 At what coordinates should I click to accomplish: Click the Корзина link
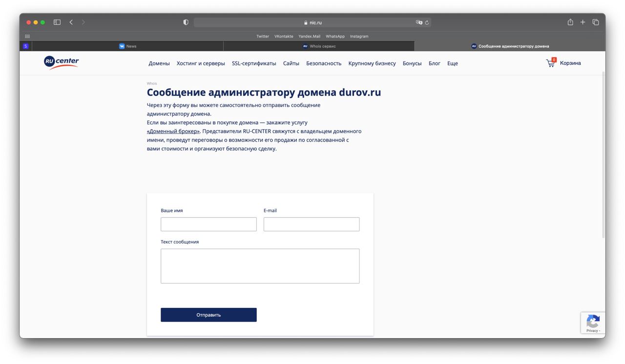(570, 63)
